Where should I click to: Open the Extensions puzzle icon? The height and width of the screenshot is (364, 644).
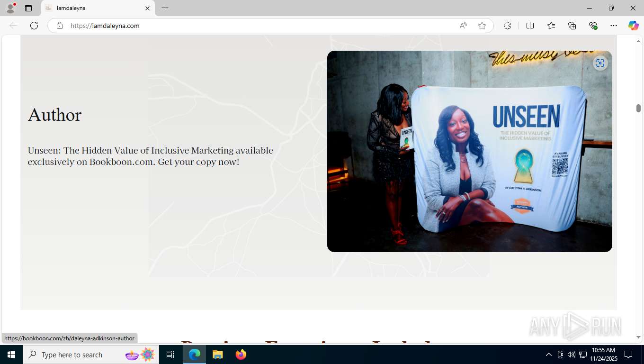[x=507, y=26]
